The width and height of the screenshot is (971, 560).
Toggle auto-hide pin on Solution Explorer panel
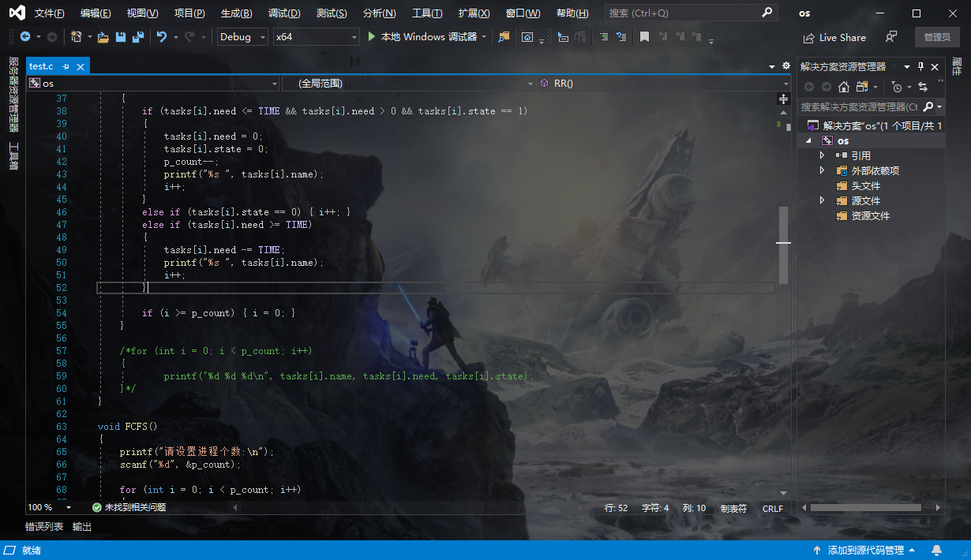pyautogui.click(x=920, y=67)
